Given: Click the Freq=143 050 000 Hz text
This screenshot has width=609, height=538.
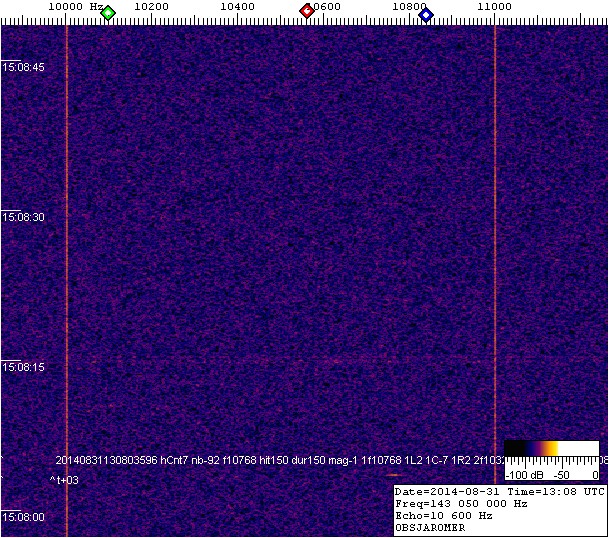Looking at the screenshot, I should 460,504.
